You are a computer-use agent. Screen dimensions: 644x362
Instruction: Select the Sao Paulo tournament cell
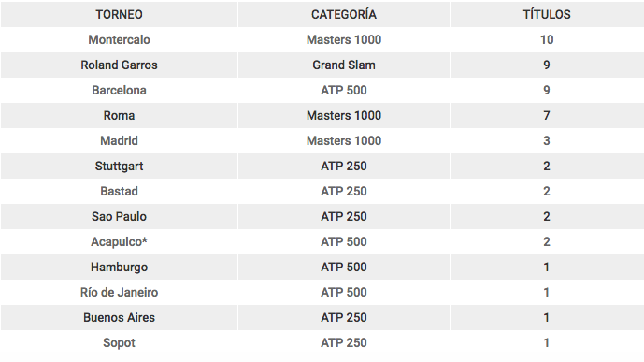(119, 216)
